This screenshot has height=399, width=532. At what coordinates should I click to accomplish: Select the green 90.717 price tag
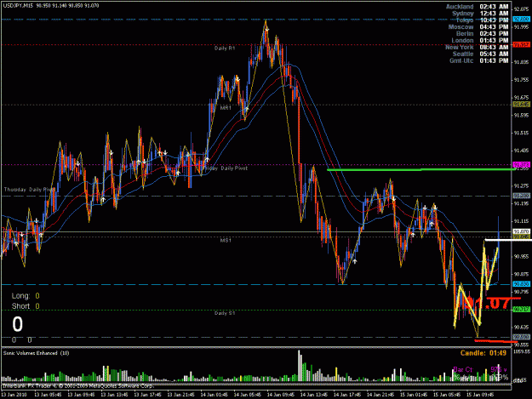(521, 309)
